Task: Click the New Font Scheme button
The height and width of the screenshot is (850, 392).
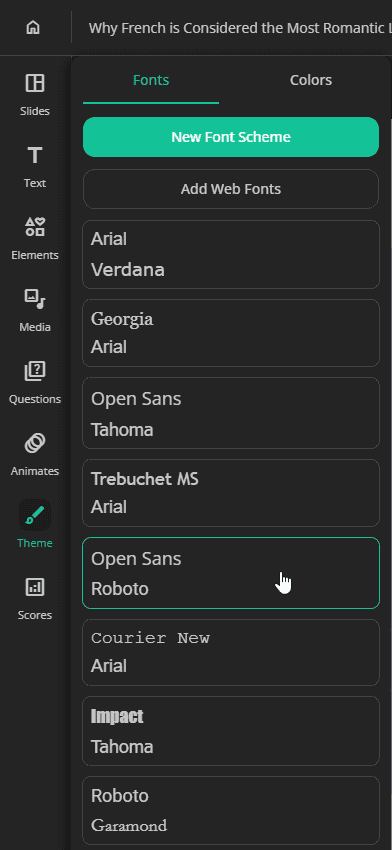Action: pyautogui.click(x=231, y=137)
